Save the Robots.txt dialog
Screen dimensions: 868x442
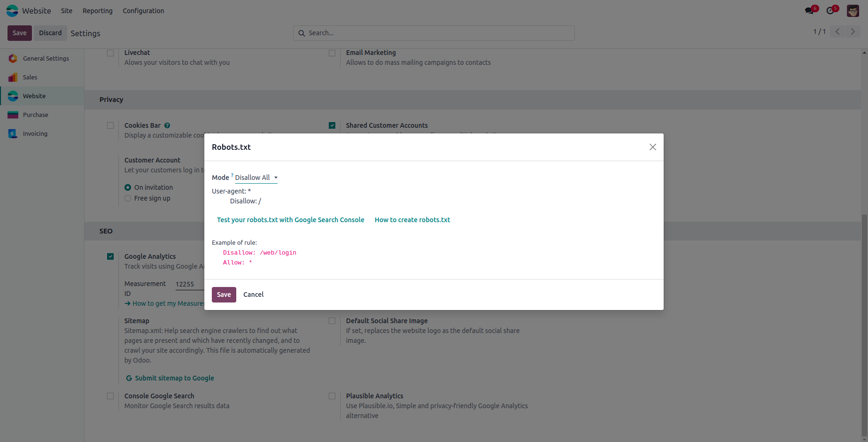pyautogui.click(x=224, y=295)
